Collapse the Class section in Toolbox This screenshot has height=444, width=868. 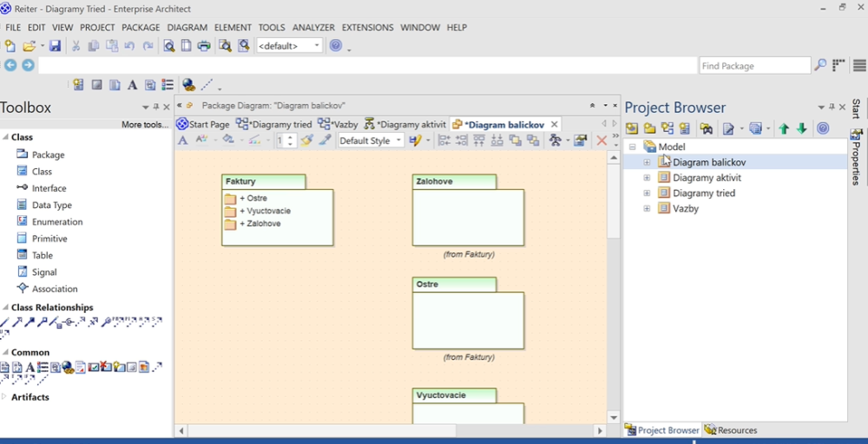pyautogui.click(x=4, y=138)
